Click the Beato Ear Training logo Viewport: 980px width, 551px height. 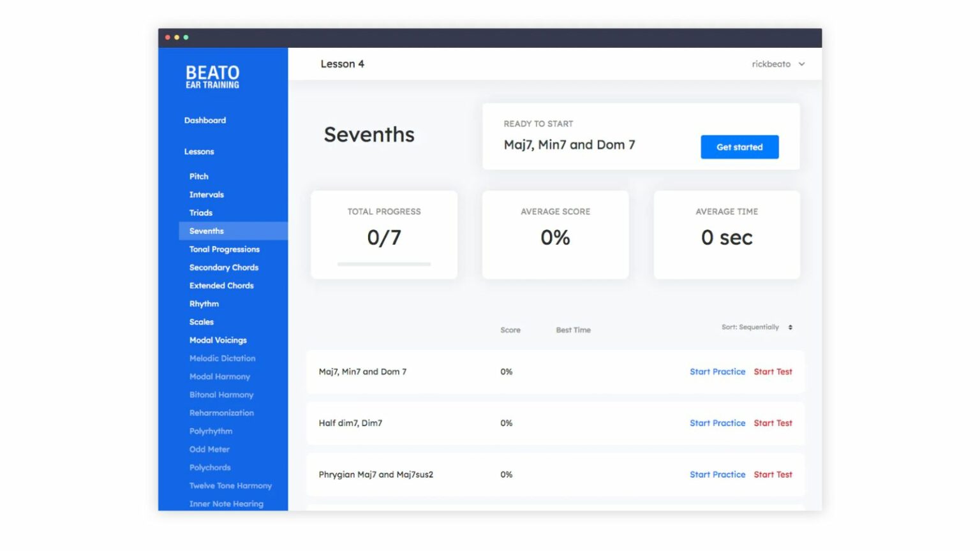tap(212, 77)
